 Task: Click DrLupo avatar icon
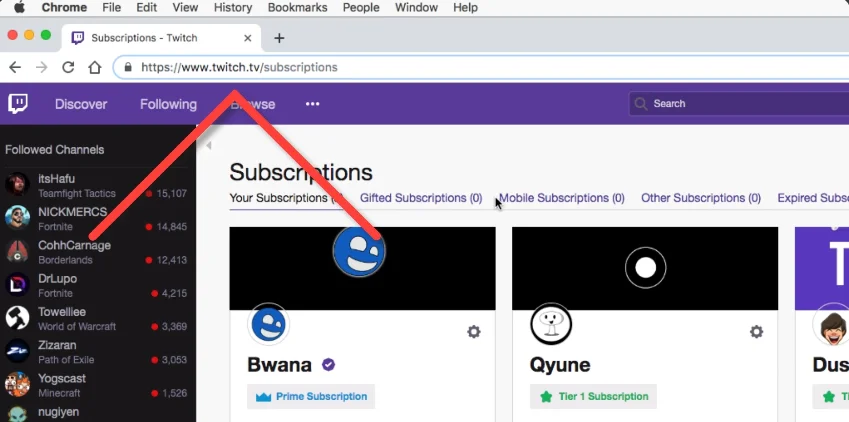pyautogui.click(x=17, y=285)
